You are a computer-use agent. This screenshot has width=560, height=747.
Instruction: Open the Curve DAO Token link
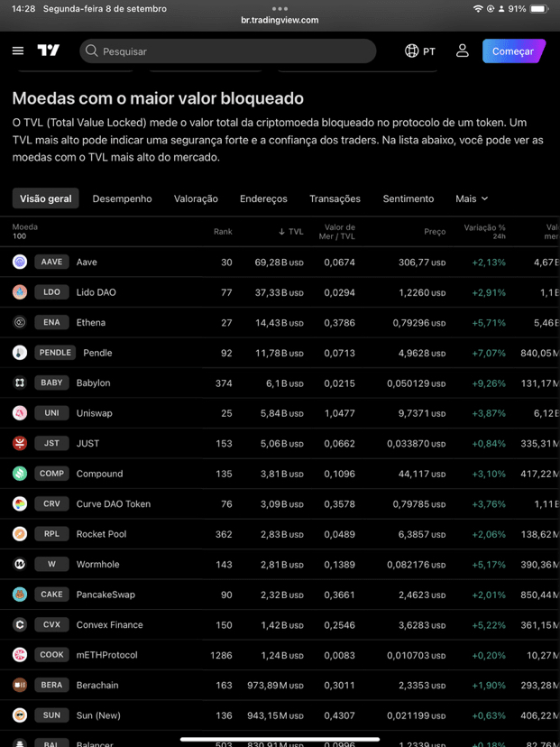tap(114, 504)
